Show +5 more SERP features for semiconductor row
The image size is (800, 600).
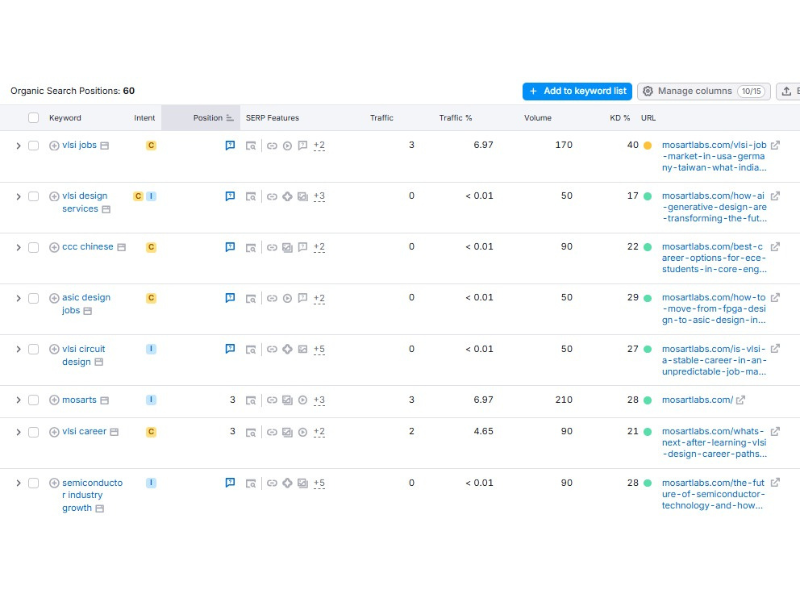point(319,483)
